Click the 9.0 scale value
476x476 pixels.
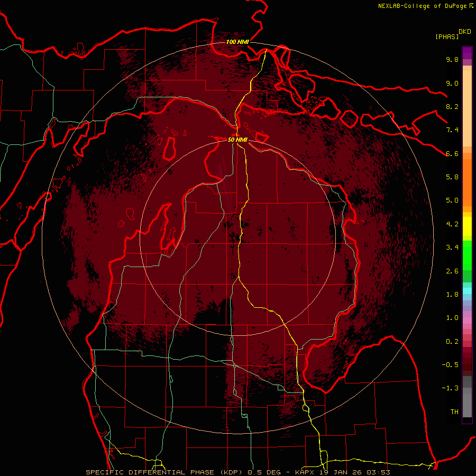(452, 83)
